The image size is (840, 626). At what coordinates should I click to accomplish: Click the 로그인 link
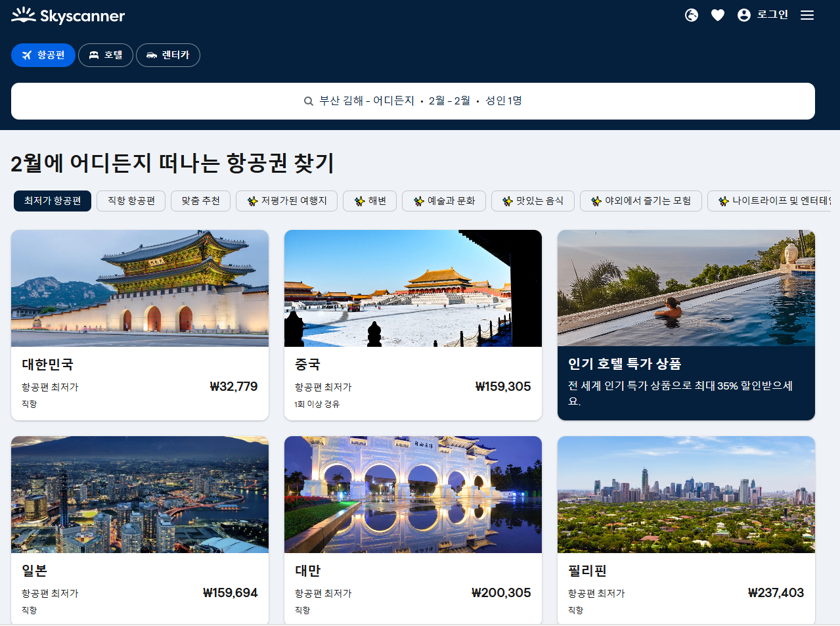click(773, 14)
